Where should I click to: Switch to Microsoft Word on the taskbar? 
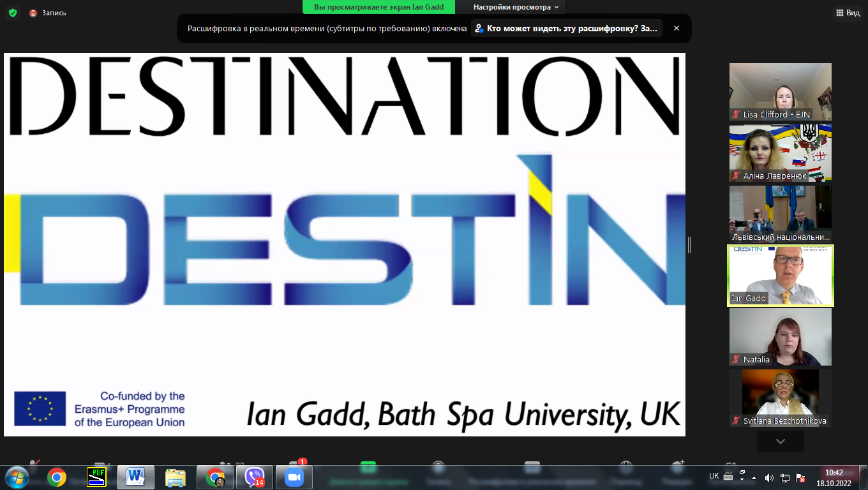coord(135,477)
